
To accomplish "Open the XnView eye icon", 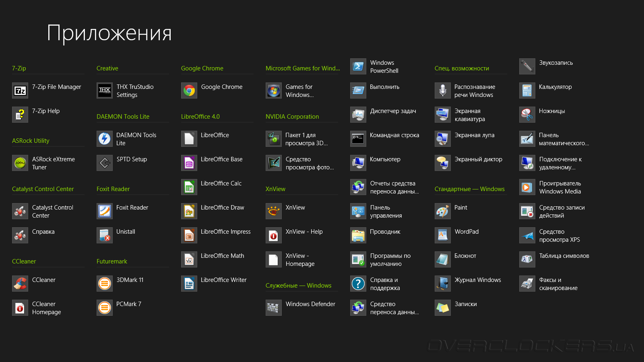I will (x=274, y=211).
